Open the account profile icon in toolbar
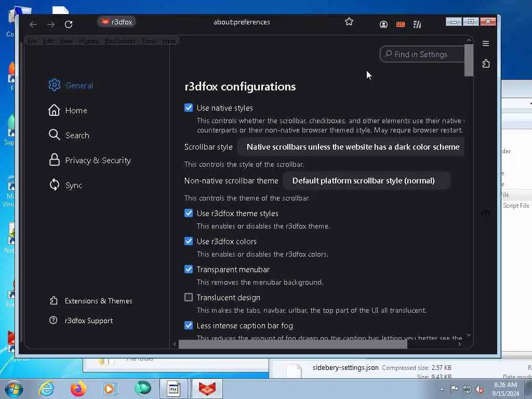 383,24
